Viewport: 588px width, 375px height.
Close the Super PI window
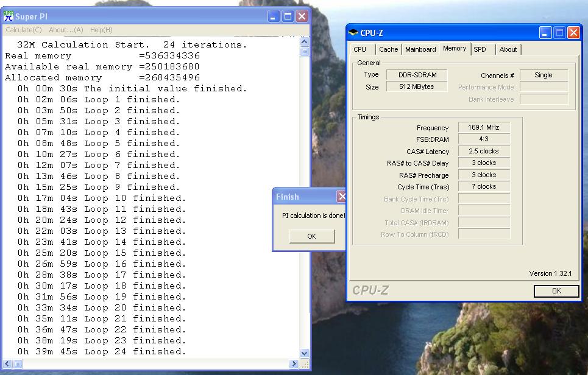click(302, 16)
